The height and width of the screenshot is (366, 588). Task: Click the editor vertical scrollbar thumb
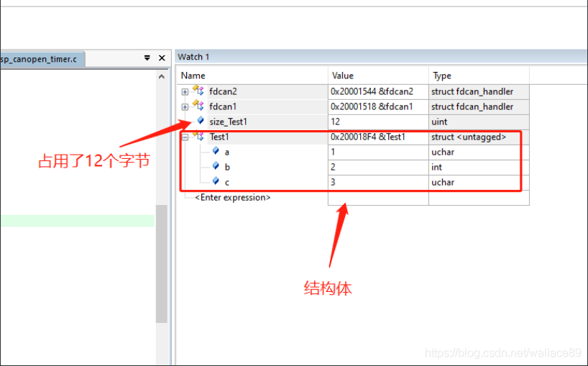pyautogui.click(x=162, y=264)
